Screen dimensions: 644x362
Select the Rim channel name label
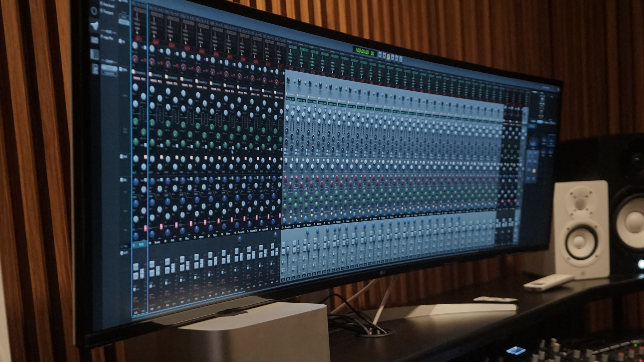point(187,238)
